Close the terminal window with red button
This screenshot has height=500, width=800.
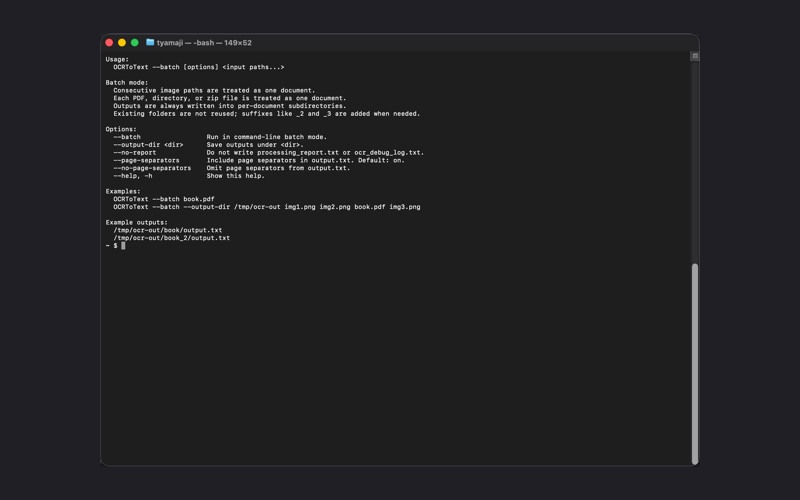point(109,43)
